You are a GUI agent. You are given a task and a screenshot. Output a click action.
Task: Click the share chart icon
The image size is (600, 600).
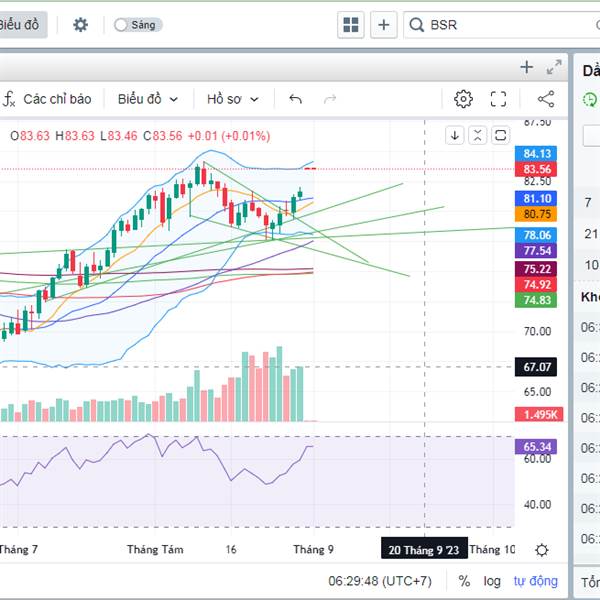coord(546,99)
